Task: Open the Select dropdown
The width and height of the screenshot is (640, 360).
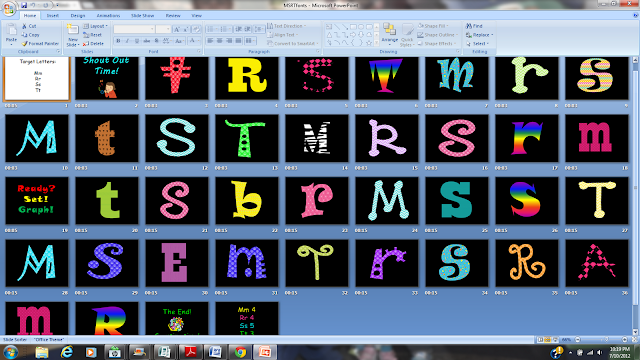Action: tap(477, 43)
